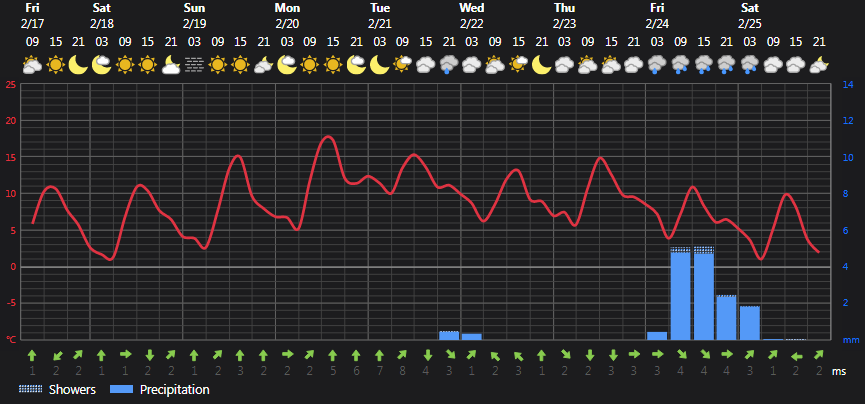The width and height of the screenshot is (865, 404).
Task: Click the clear moon icon for Wed 2/22 21
Action: coord(542,65)
